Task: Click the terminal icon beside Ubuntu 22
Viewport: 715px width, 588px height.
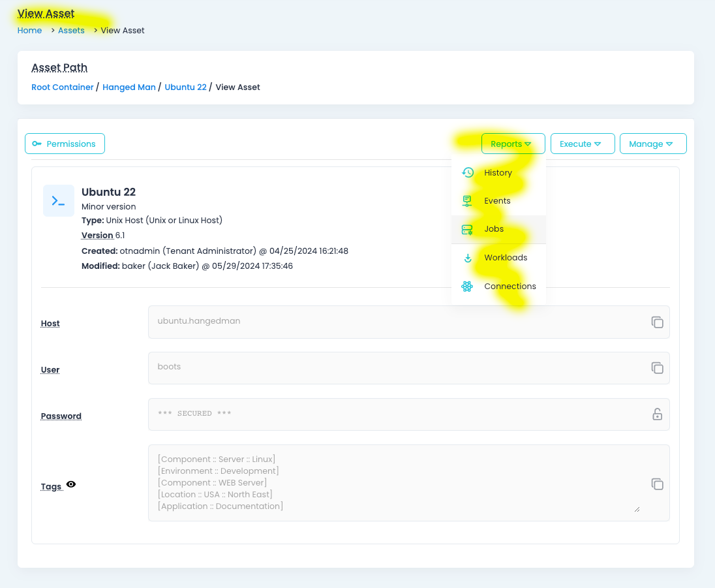Action: point(58,200)
